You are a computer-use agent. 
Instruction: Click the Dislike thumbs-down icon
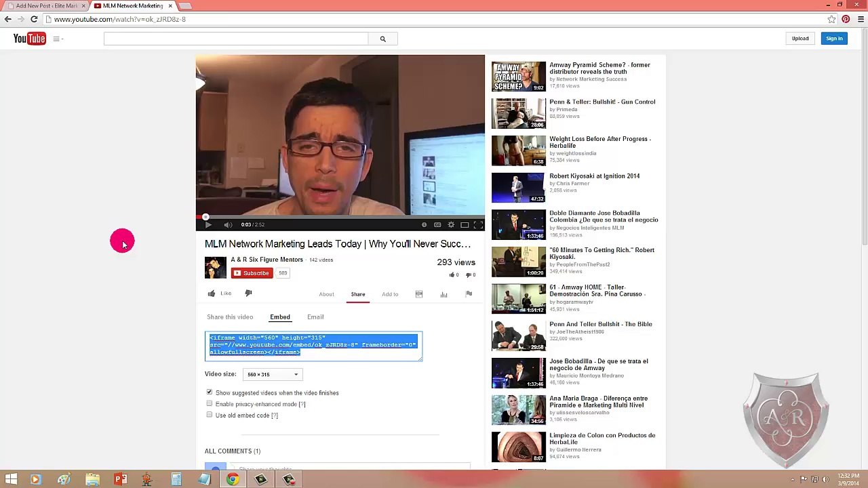click(x=248, y=293)
